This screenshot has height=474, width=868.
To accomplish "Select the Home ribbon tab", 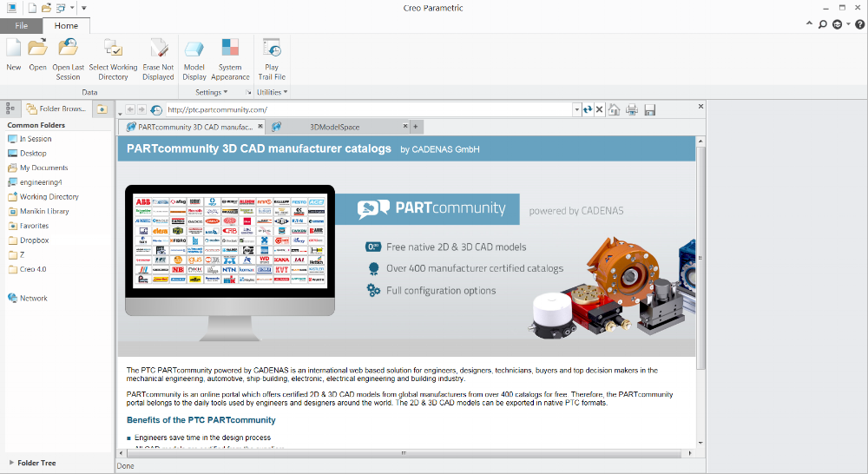I will (x=66, y=25).
